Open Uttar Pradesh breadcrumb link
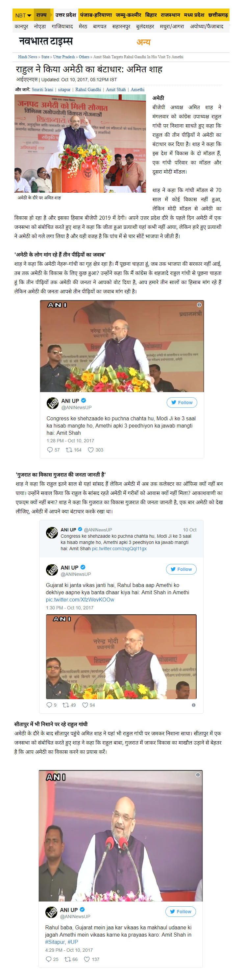The image size is (243, 980). (64, 57)
